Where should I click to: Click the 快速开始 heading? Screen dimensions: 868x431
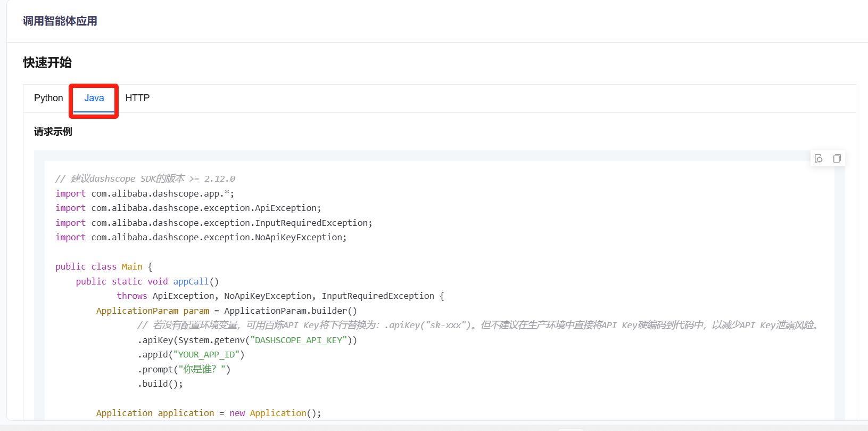coord(47,62)
